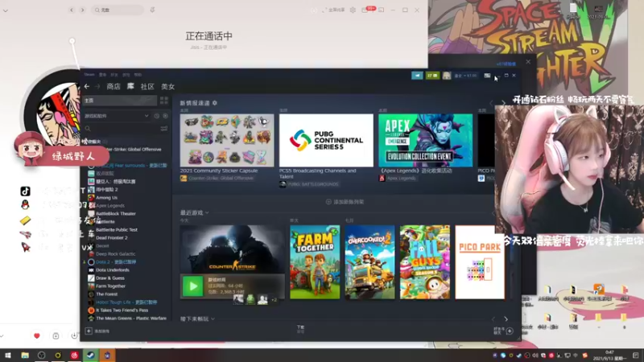Select It Takes Two Friend's Pass entry

122,311
